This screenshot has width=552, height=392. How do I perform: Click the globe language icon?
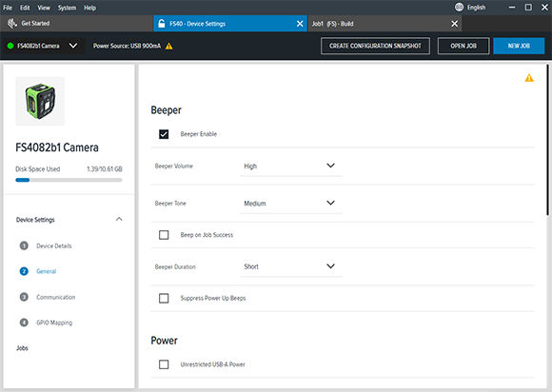coord(459,7)
